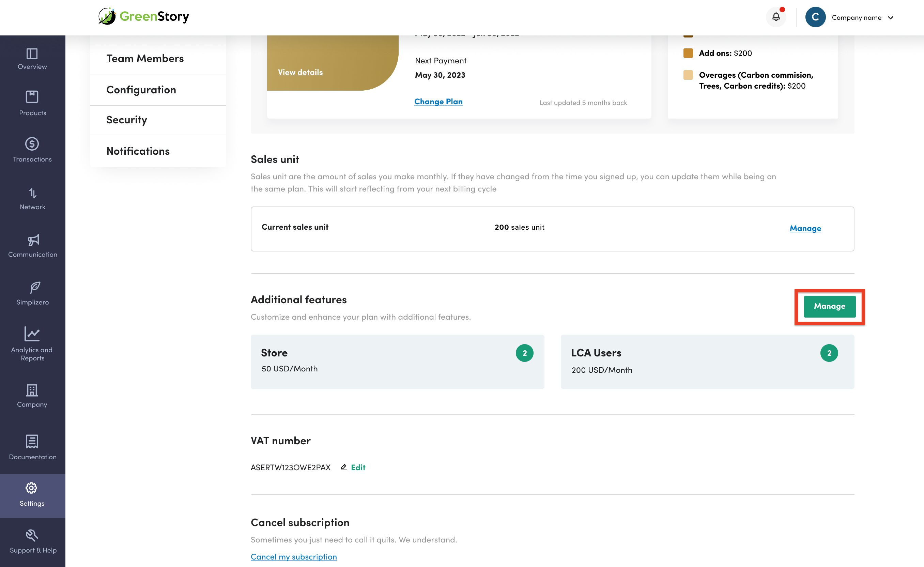Click green Manage button for Additional features

[829, 306]
